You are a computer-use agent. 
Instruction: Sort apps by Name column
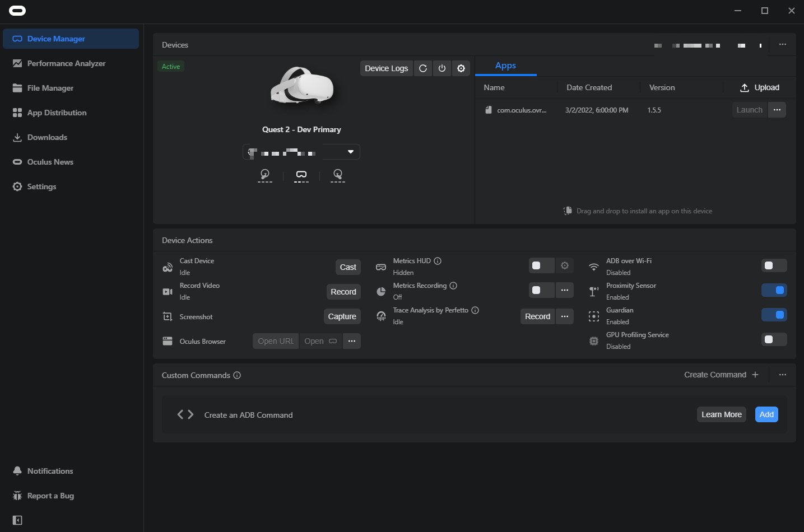click(494, 87)
